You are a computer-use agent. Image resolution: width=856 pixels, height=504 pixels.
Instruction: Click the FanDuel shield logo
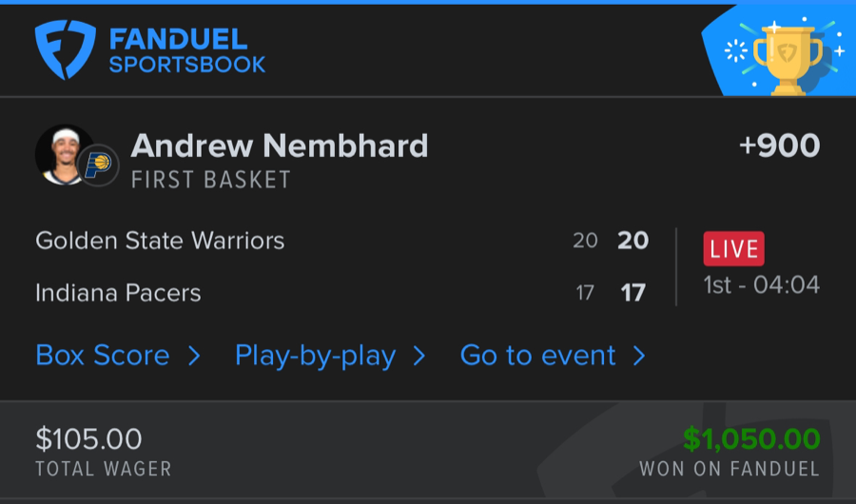coord(65,49)
